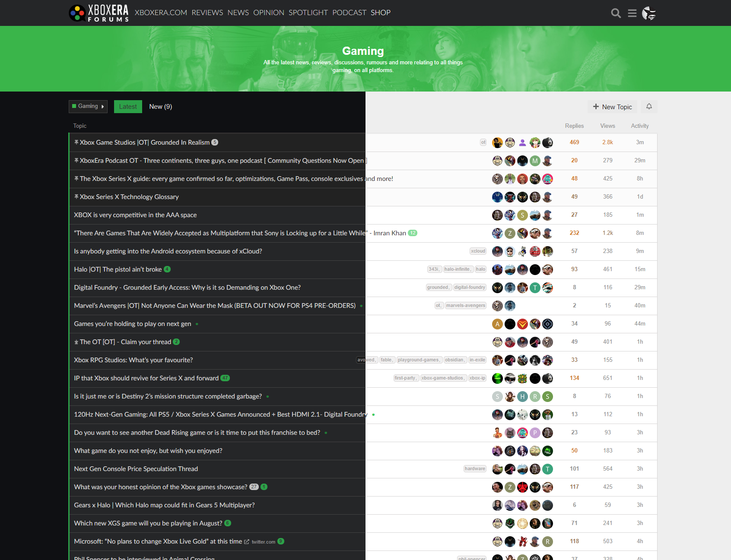Click the notification bell icon
This screenshot has width=731, height=560.
[649, 107]
